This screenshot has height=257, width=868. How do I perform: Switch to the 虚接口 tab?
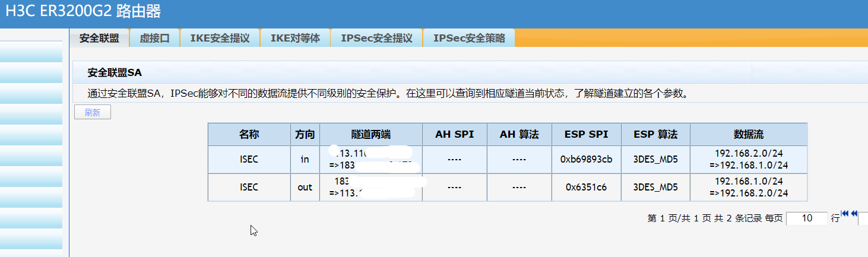(x=154, y=39)
